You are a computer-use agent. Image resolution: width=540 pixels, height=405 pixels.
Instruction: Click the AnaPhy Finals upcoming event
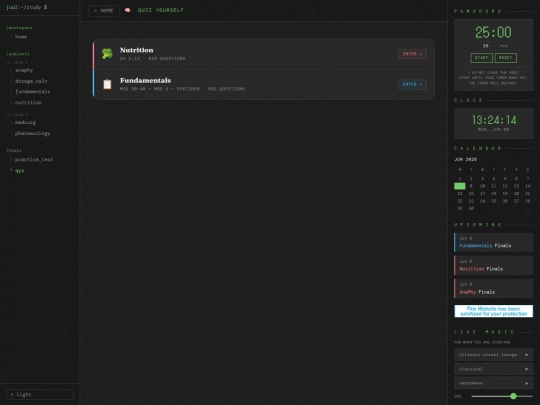pyautogui.click(x=494, y=289)
